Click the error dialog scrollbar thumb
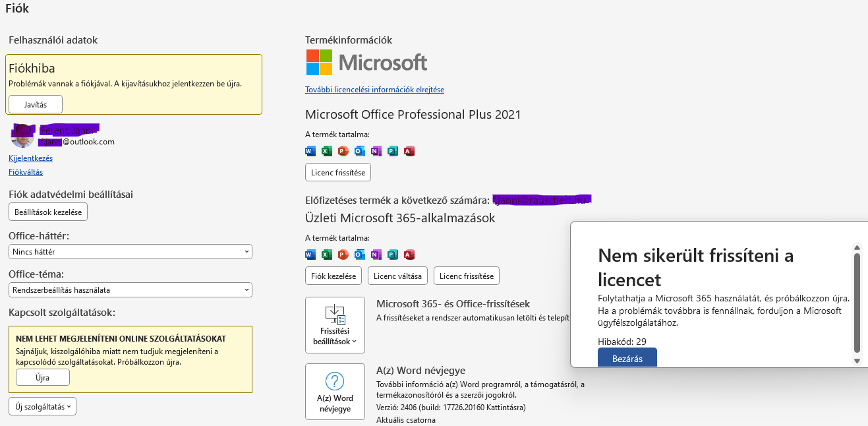 point(857,303)
